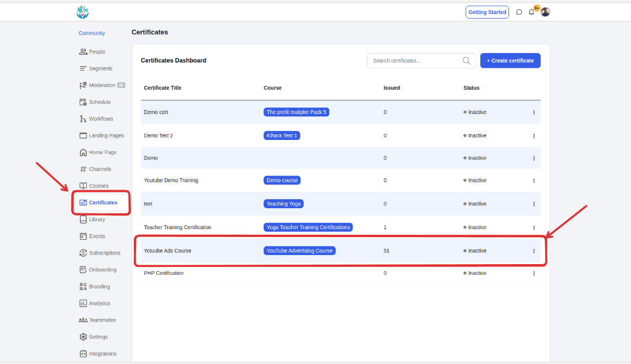Click the Moderation flag icon
The height and width of the screenshot is (364, 631).
[83, 85]
